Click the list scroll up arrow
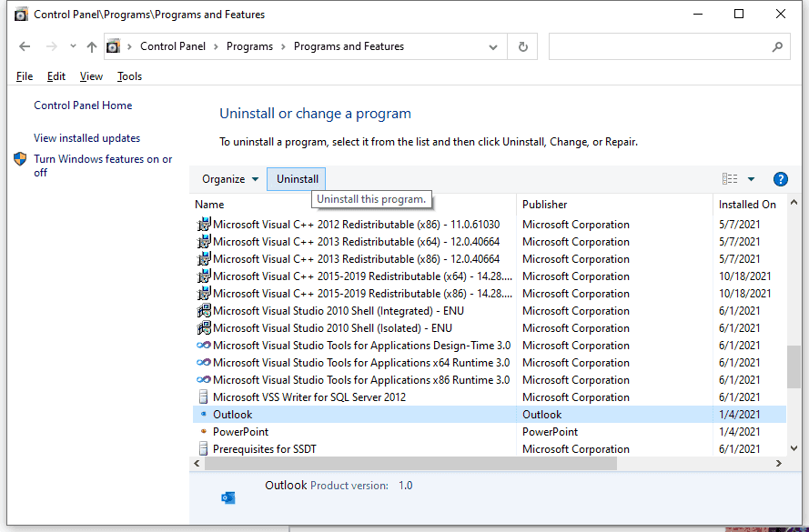Viewport: 809px width, 532px height. click(794, 203)
